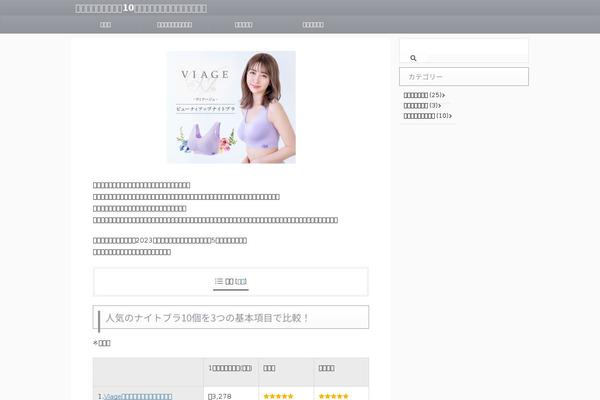The image size is (600, 400).
Task: Open the category link with count (25)
Action: click(424, 95)
